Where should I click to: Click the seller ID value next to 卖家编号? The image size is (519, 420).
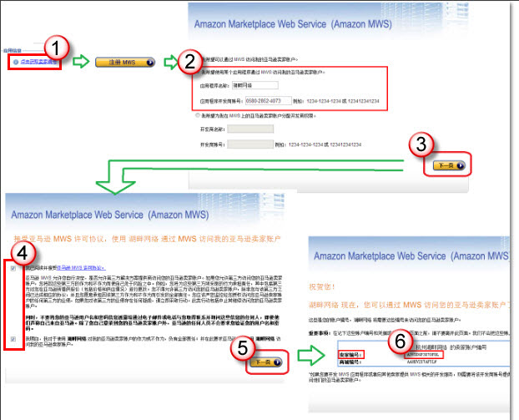(x=423, y=355)
